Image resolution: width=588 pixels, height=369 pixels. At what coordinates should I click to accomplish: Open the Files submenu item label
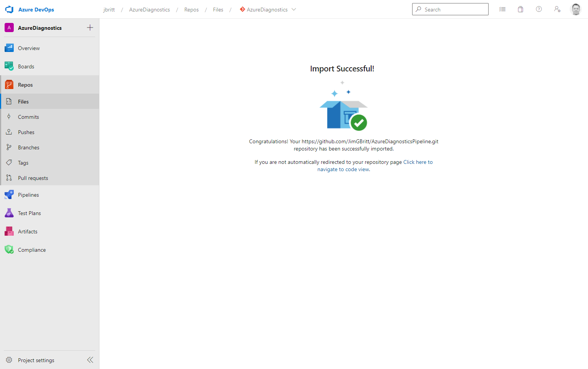[x=23, y=102]
